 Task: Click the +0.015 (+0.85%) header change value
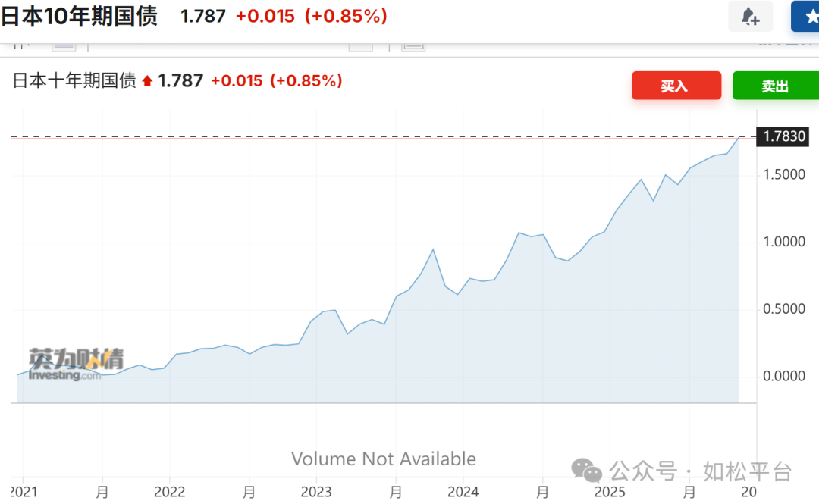click(311, 16)
